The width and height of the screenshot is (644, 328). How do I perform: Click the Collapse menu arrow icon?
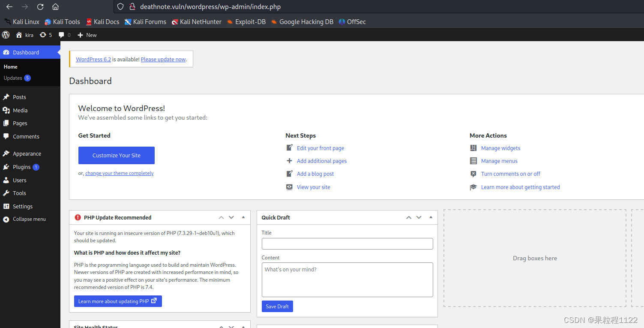(6, 219)
